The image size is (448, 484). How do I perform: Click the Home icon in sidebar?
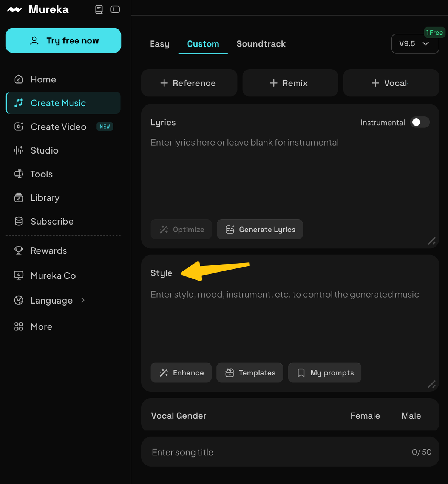19,79
